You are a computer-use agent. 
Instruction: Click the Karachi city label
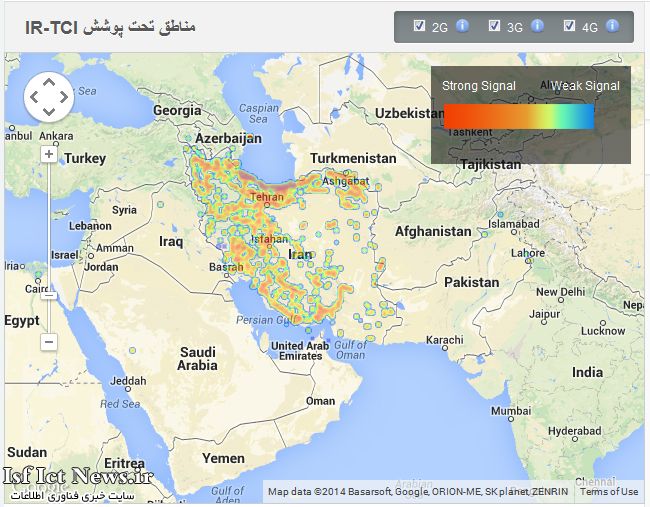[444, 340]
